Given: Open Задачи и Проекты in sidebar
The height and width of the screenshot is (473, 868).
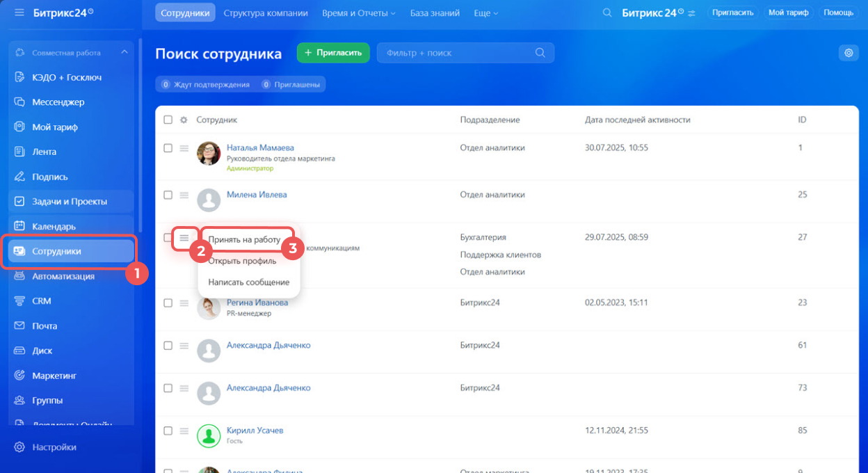Looking at the screenshot, I should 70,202.
